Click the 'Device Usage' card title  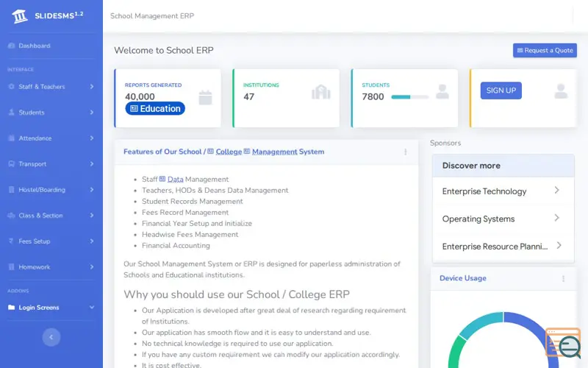point(463,278)
